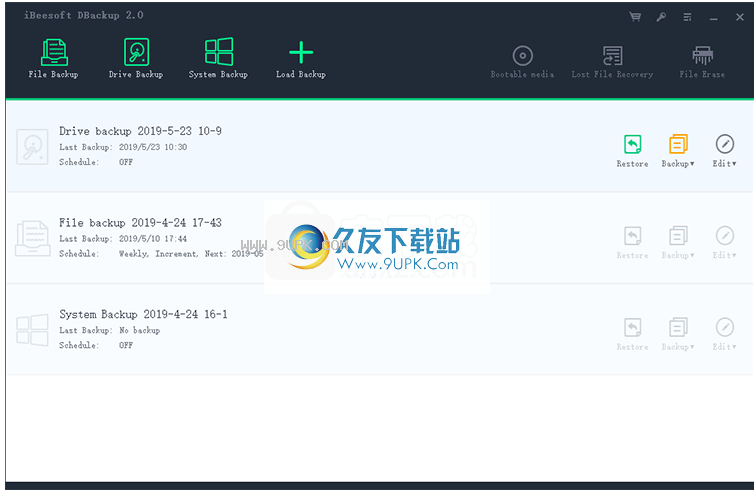Open the Drive Backup tool
The width and height of the screenshot is (754, 495).
tap(136, 58)
